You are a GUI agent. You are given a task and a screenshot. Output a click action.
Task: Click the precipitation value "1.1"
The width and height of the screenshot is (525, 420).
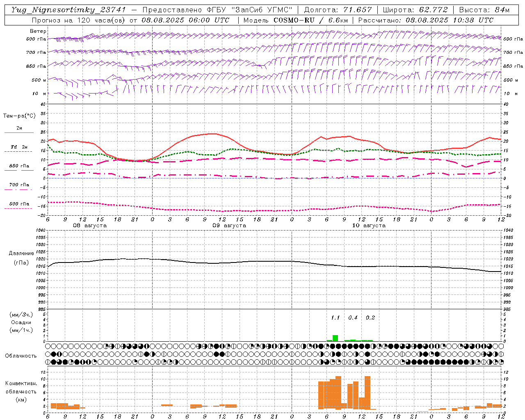click(x=335, y=317)
